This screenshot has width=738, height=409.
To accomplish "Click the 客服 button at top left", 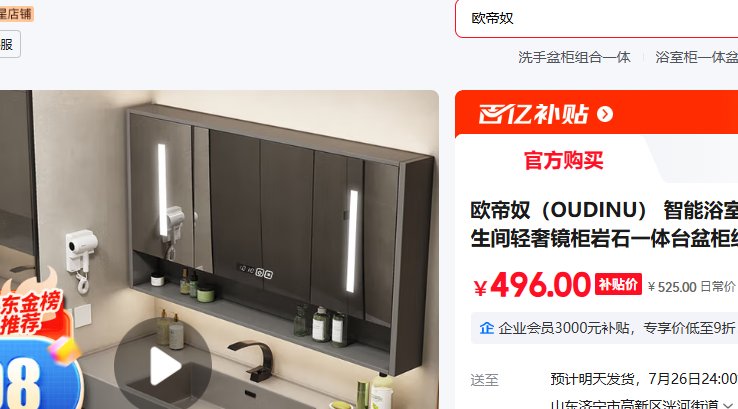I will (9, 44).
